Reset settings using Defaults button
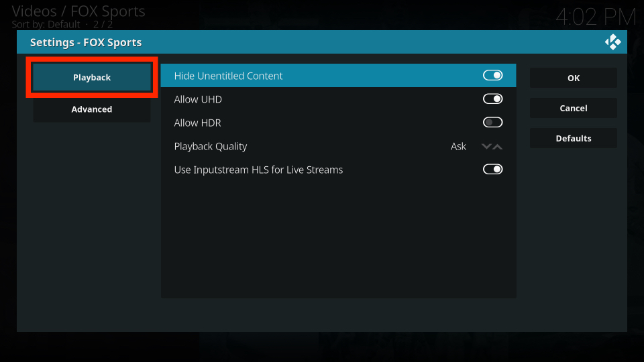Screen dimensions: 644x362 click(574, 138)
